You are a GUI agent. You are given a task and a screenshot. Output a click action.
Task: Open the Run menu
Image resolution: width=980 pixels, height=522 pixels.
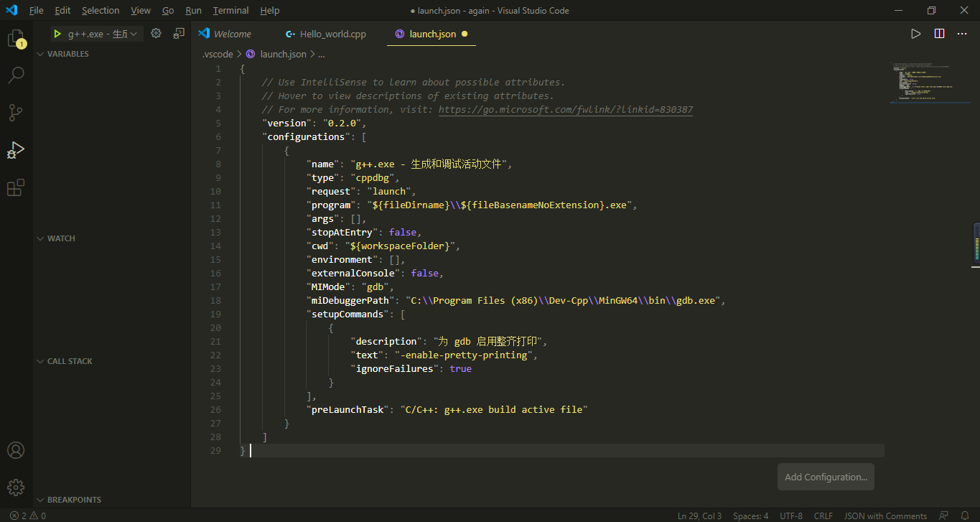[193, 10]
